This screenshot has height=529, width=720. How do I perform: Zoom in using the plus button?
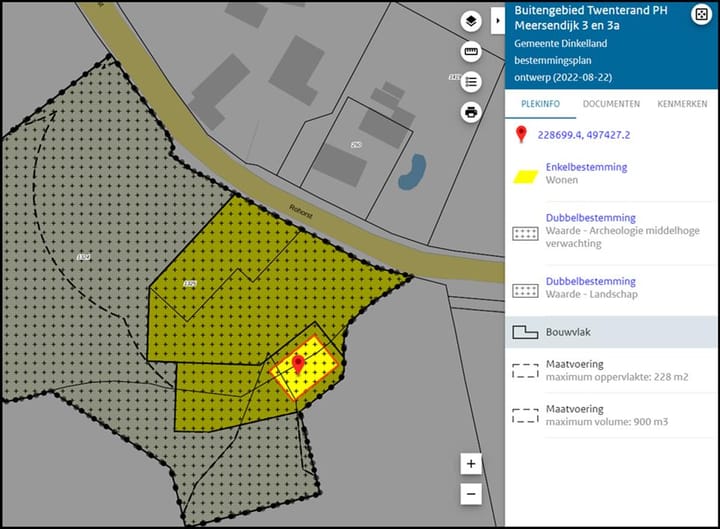click(x=472, y=464)
